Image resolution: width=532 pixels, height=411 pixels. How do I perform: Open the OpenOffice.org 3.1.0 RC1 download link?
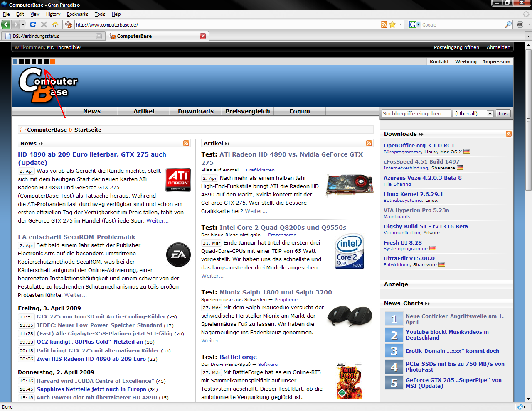[x=419, y=146]
